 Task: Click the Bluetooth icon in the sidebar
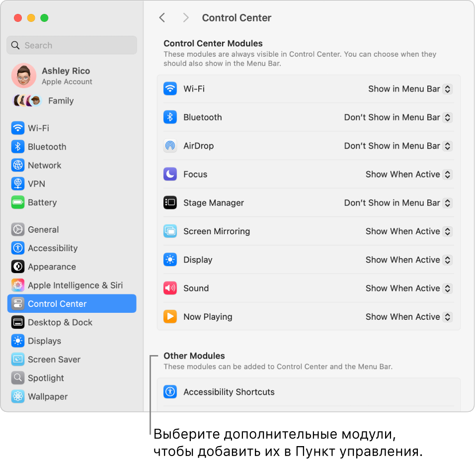[18, 147]
